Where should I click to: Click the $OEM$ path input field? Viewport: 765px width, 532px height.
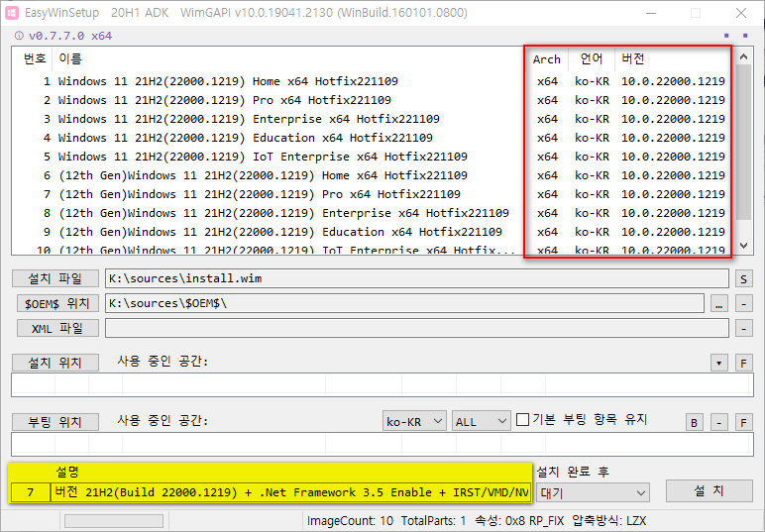tap(404, 303)
